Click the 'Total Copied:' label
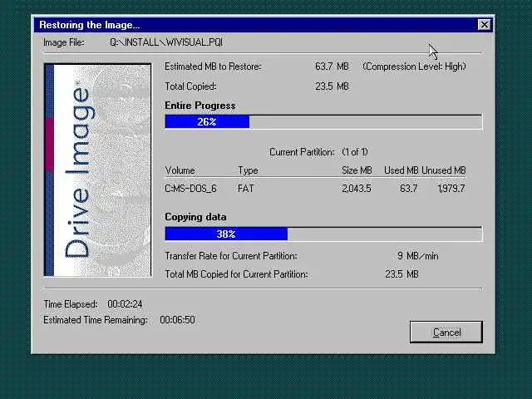Image resolution: width=532 pixels, height=399 pixels. 190,86
